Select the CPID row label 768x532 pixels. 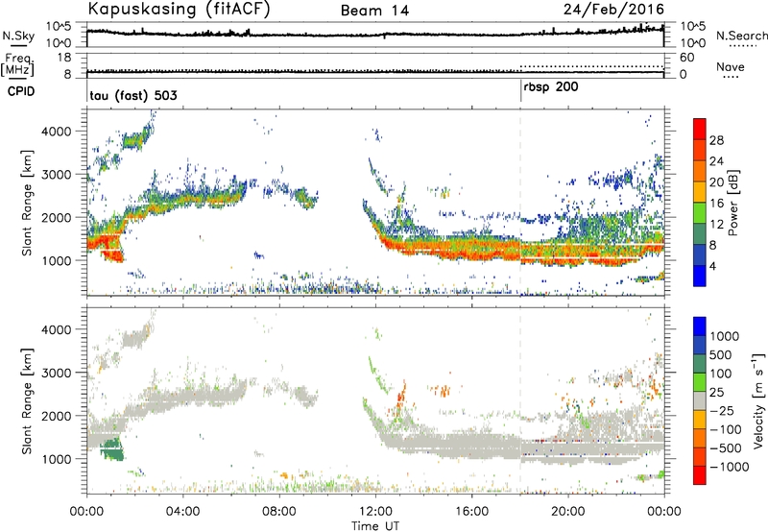pyautogui.click(x=21, y=91)
